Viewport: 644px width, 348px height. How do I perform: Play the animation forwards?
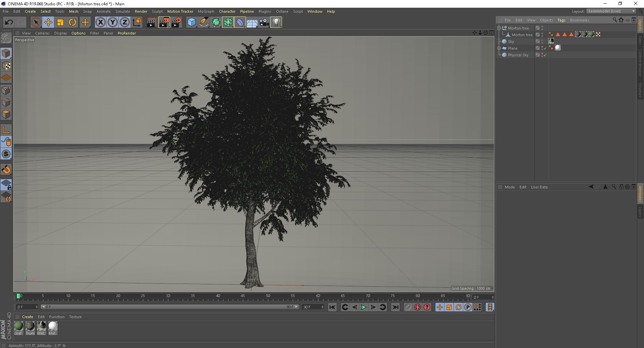tap(364, 307)
